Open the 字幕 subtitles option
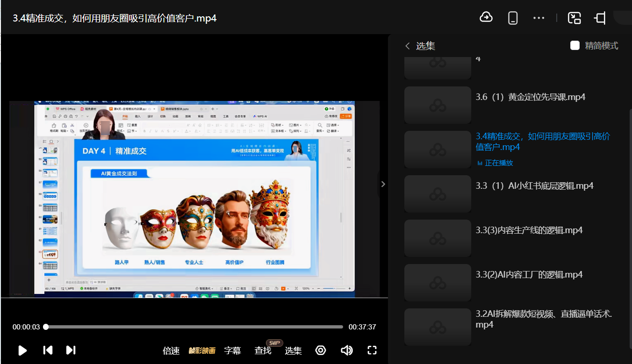This screenshot has height=364, width=632. point(232,350)
